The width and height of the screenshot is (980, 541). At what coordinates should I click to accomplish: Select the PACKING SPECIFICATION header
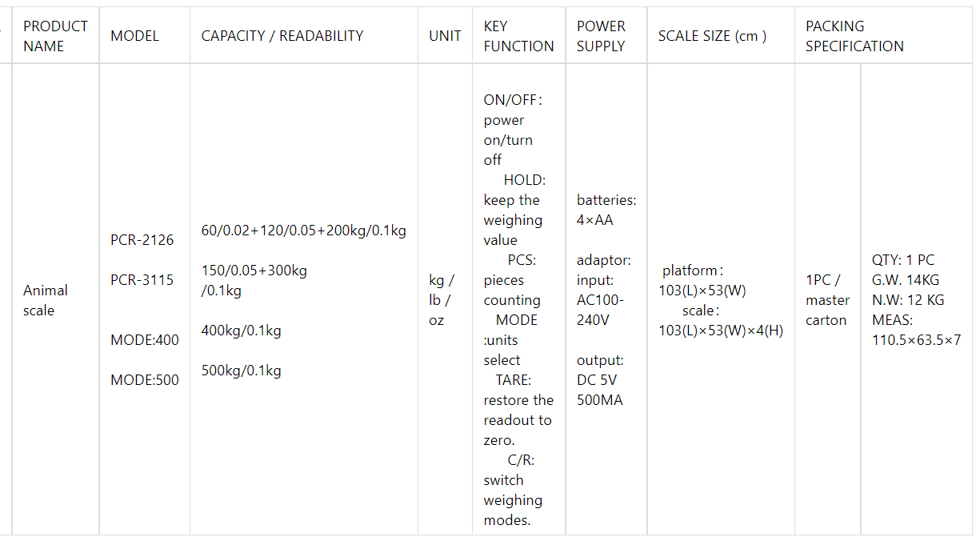pyautogui.click(x=854, y=36)
